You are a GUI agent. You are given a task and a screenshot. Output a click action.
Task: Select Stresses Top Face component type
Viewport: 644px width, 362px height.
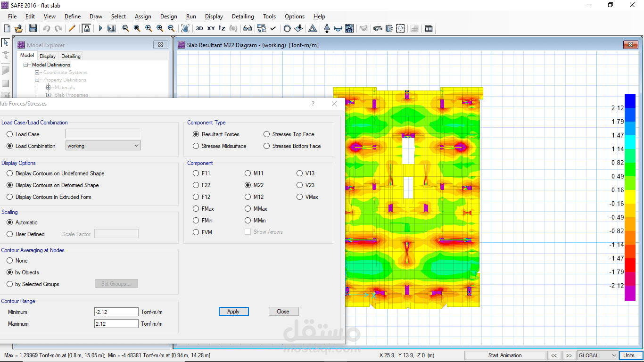(x=267, y=134)
